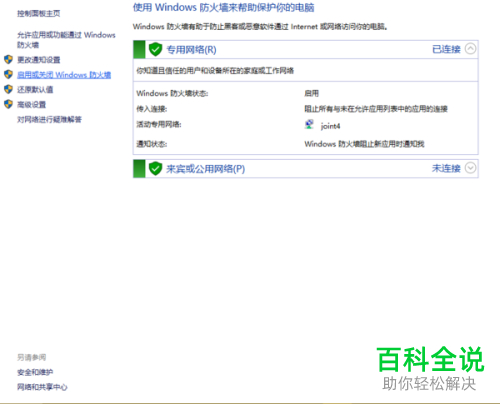Click shield icon beside 更改通知设置
Screen dimensions: 500x404
tap(8, 60)
